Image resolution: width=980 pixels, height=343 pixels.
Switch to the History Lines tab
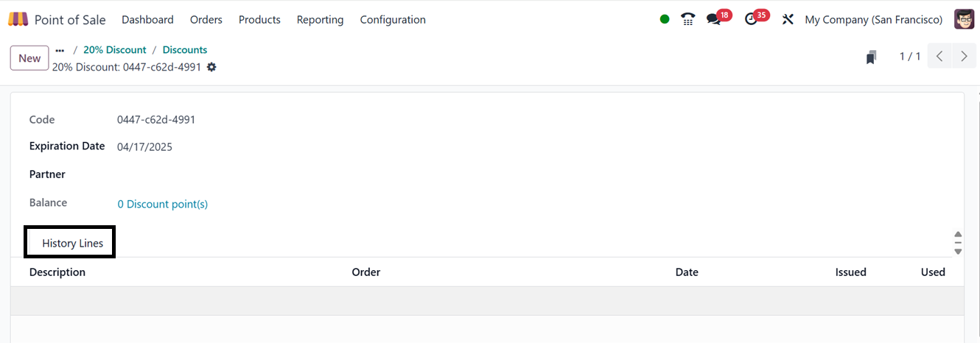click(72, 243)
